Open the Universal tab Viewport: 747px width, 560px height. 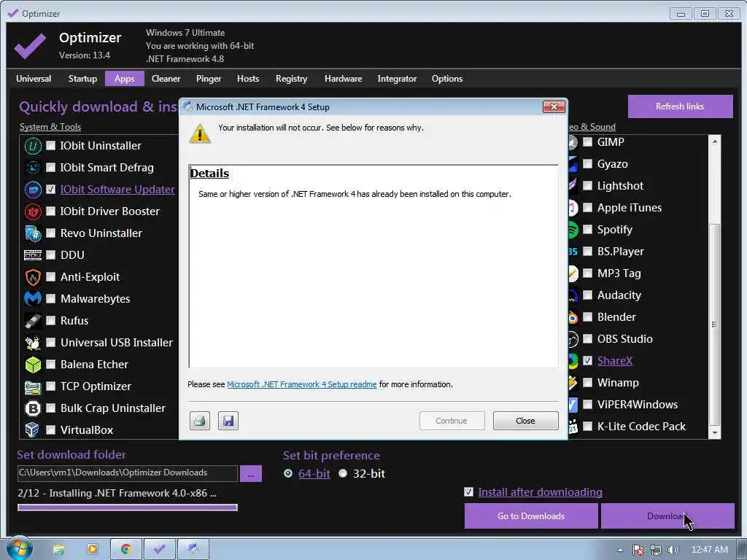pos(34,79)
